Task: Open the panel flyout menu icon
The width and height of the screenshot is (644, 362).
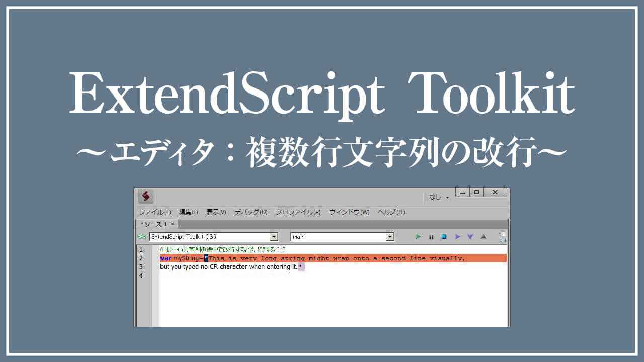Action: tap(502, 233)
